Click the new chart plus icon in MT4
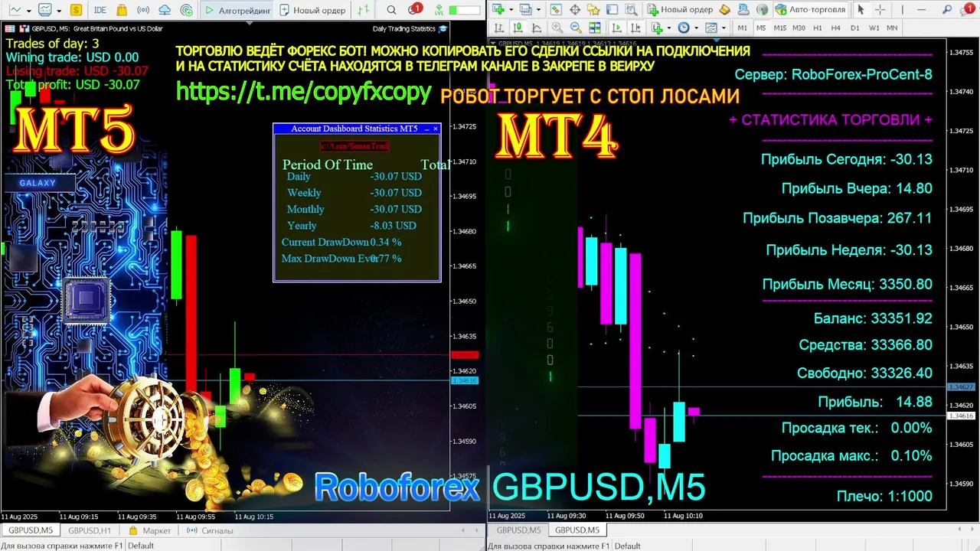The width and height of the screenshot is (980, 551). click(498, 9)
